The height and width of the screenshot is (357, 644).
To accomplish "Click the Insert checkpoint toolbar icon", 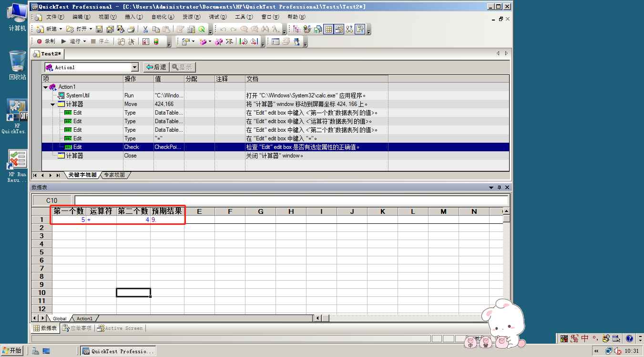I will (185, 42).
